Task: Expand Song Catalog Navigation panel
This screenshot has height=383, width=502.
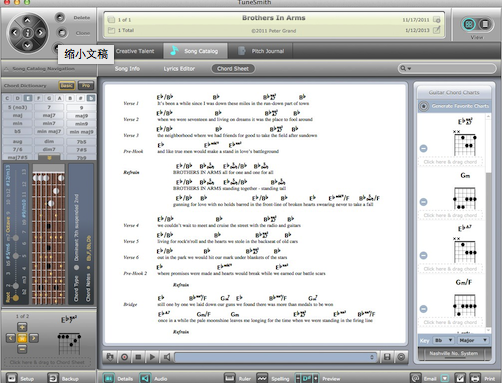Action: tap(6, 69)
